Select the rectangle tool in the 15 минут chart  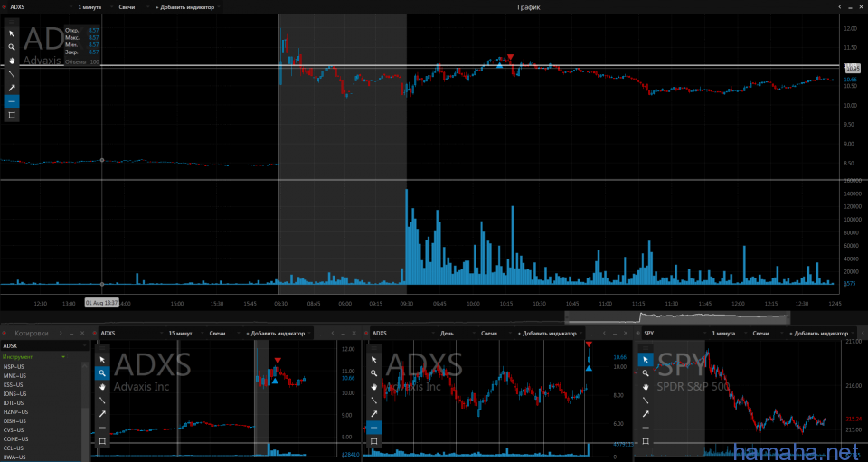[x=102, y=441]
